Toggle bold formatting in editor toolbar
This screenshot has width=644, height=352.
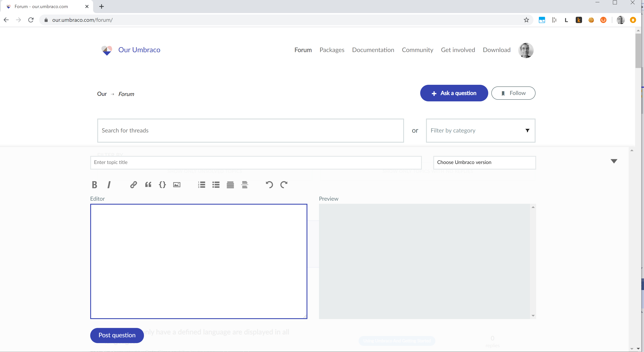94,185
